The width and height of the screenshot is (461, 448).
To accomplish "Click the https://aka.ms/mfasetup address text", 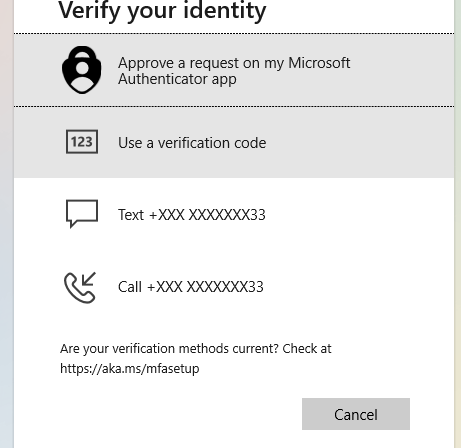I will tap(130, 369).
